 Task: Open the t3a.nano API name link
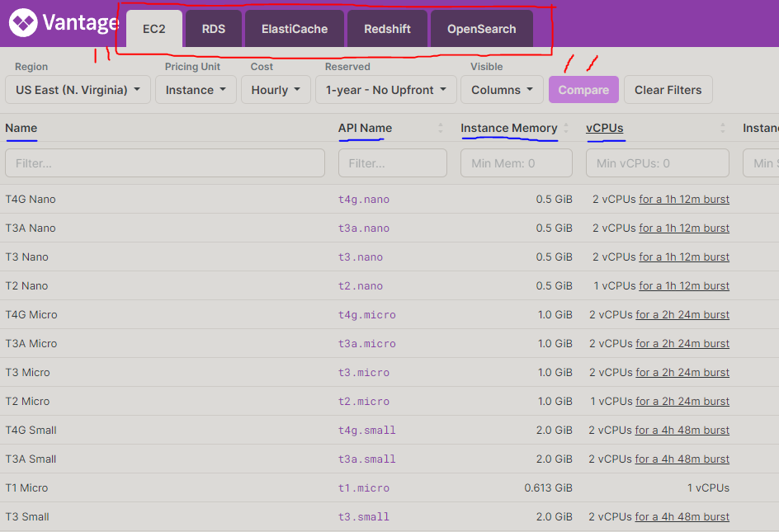coord(364,228)
